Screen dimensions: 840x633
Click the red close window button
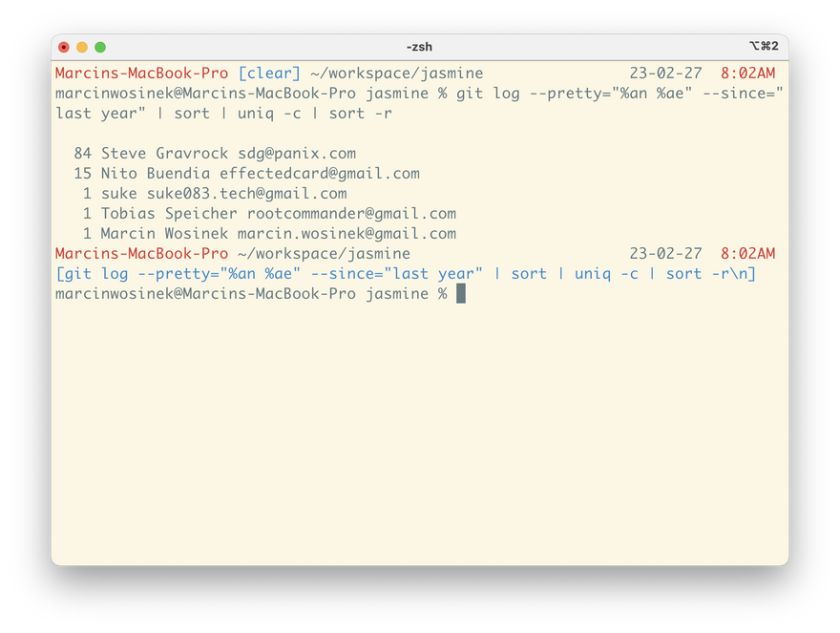(x=64, y=47)
